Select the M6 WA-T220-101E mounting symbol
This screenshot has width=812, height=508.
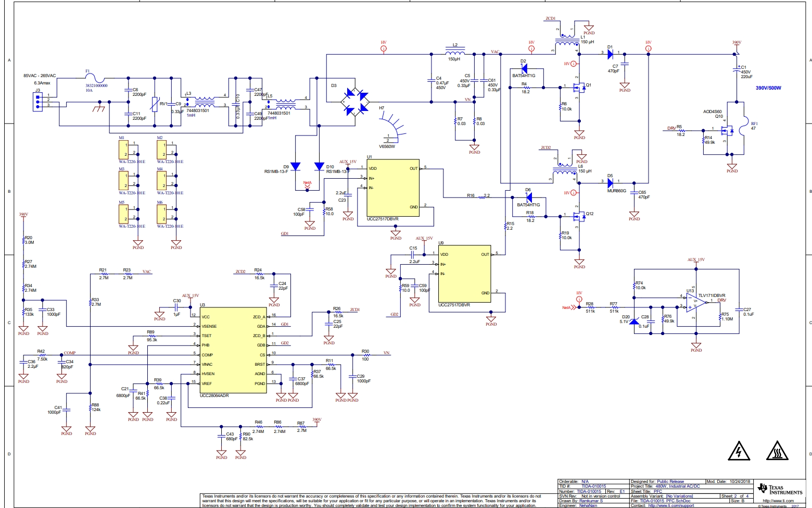(162, 214)
